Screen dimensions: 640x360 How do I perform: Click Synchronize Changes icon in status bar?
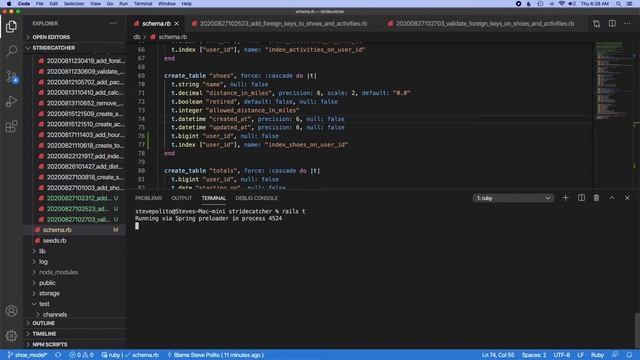(58, 355)
